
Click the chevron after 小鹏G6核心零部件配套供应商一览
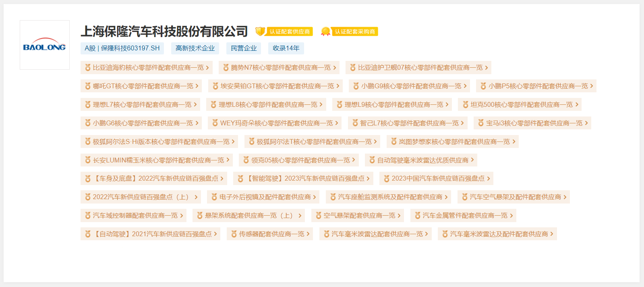(x=197, y=123)
